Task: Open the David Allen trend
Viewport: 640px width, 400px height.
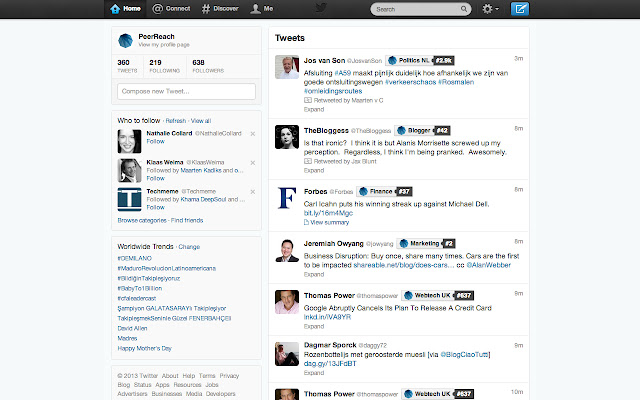Action: tap(132, 328)
